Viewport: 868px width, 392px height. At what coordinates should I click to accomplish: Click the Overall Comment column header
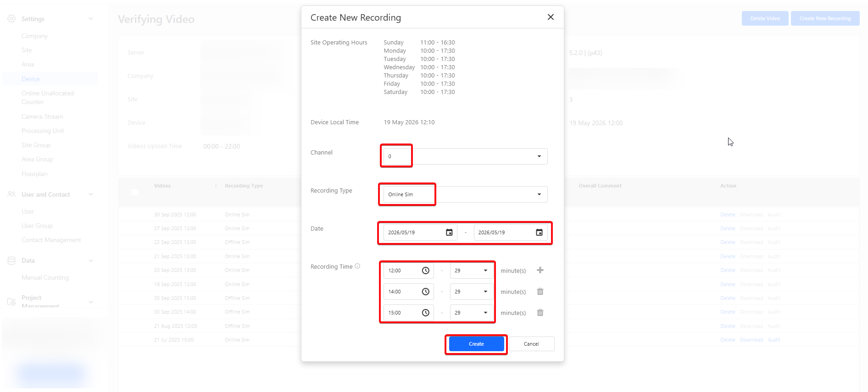point(600,186)
